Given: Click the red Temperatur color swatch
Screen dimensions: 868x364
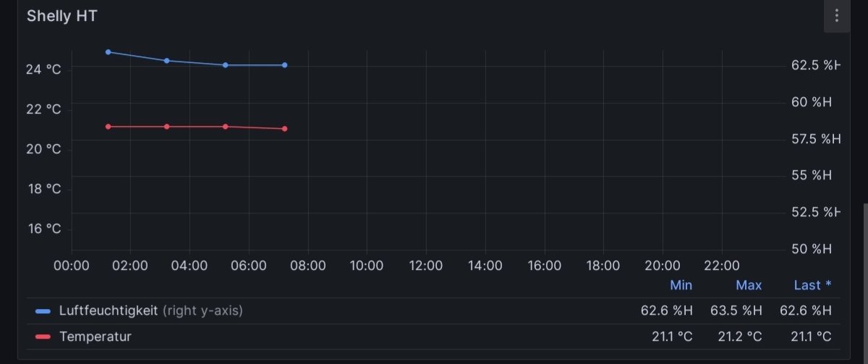Looking at the screenshot, I should click(43, 337).
